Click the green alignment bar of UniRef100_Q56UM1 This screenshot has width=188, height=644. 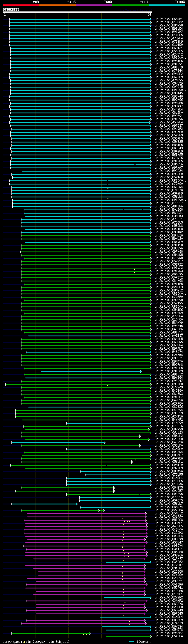[x=77, y=462]
